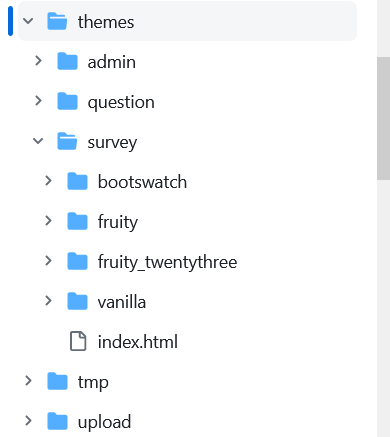Select the question folder label
The height and width of the screenshot is (437, 390).
click(x=121, y=103)
